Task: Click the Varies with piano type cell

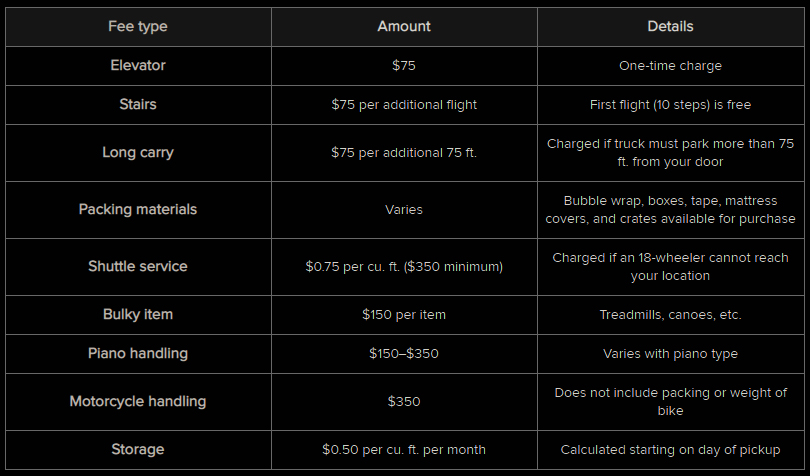Action: click(x=671, y=354)
